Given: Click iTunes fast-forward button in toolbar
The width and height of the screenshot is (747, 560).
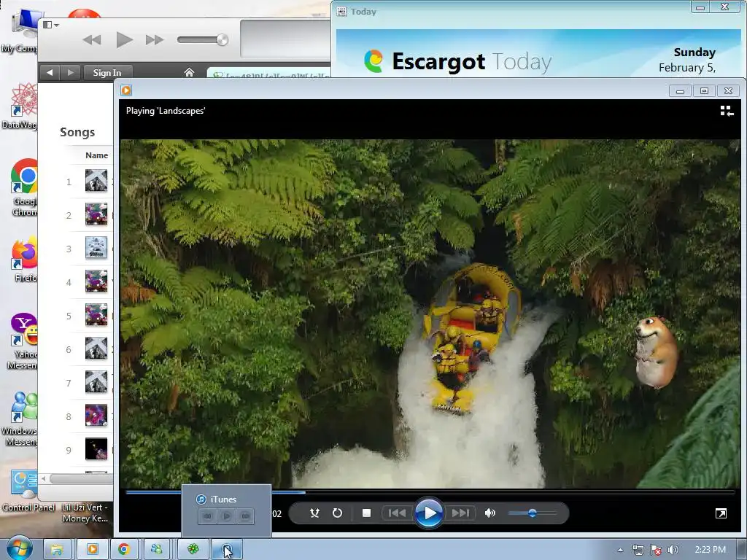Looking at the screenshot, I should 155,40.
